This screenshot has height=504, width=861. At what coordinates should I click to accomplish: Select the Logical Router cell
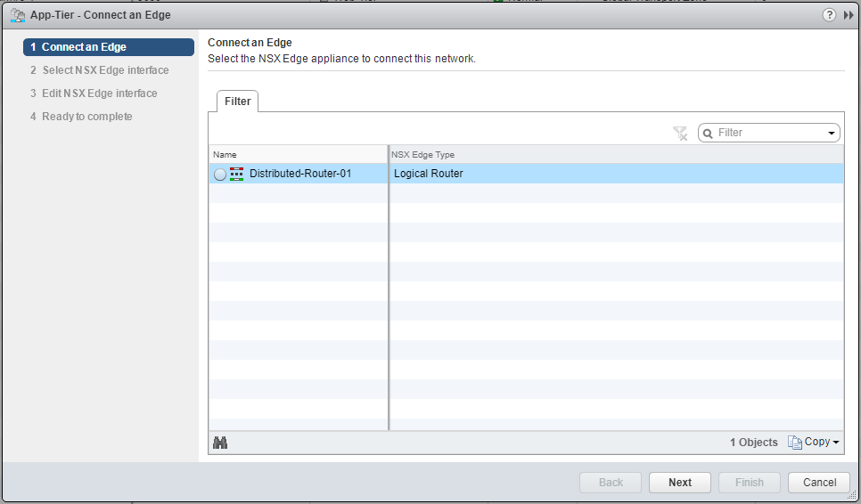[615, 174]
